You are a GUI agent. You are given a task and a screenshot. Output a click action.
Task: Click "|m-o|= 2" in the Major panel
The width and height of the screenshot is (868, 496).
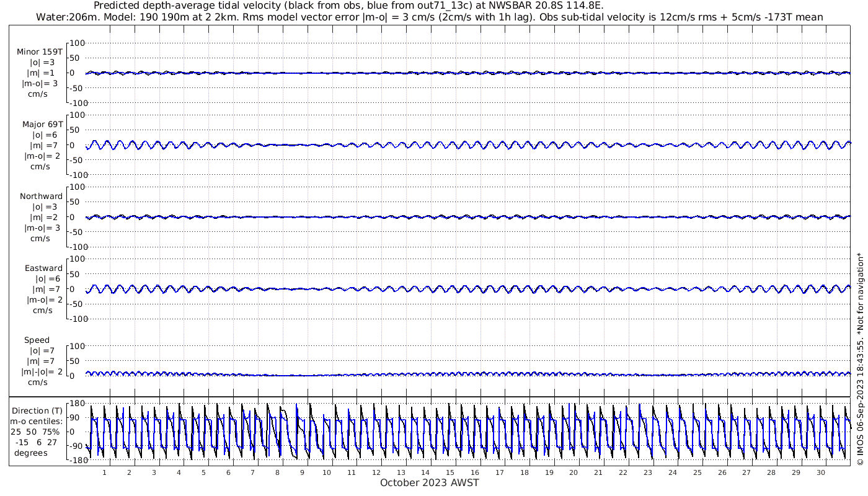coord(42,156)
